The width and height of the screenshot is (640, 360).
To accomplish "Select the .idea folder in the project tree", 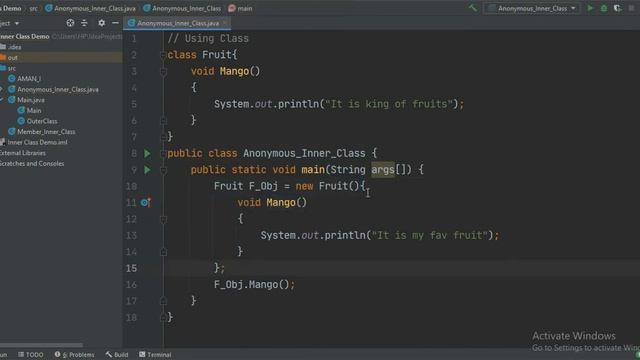I will (x=14, y=47).
